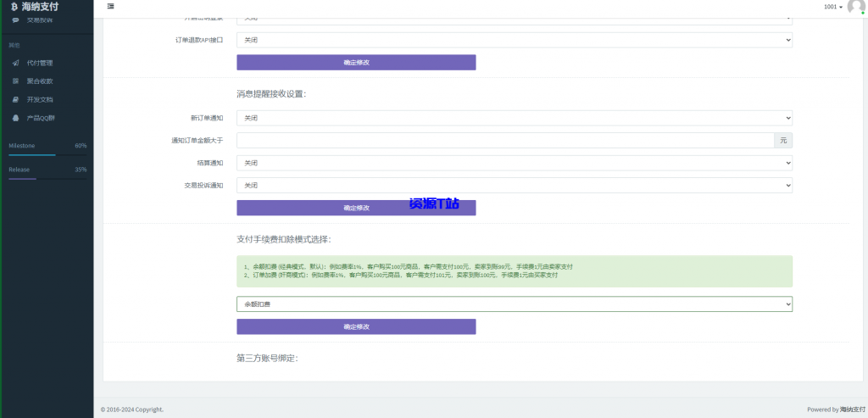Toggle the sidebar hamburger menu icon
The width and height of the screenshot is (868, 418).
111,6
